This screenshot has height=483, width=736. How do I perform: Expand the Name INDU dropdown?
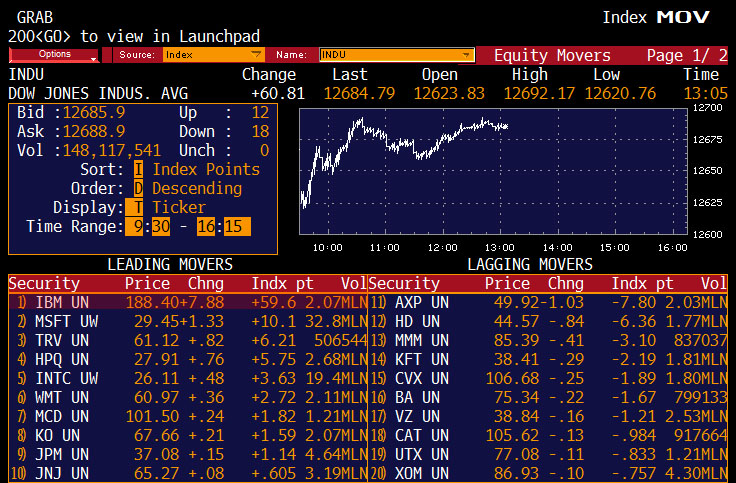tap(397, 55)
